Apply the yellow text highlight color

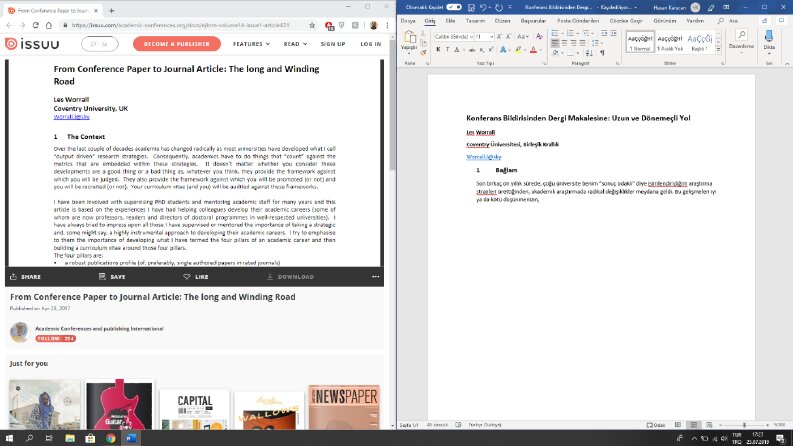pyautogui.click(x=518, y=50)
